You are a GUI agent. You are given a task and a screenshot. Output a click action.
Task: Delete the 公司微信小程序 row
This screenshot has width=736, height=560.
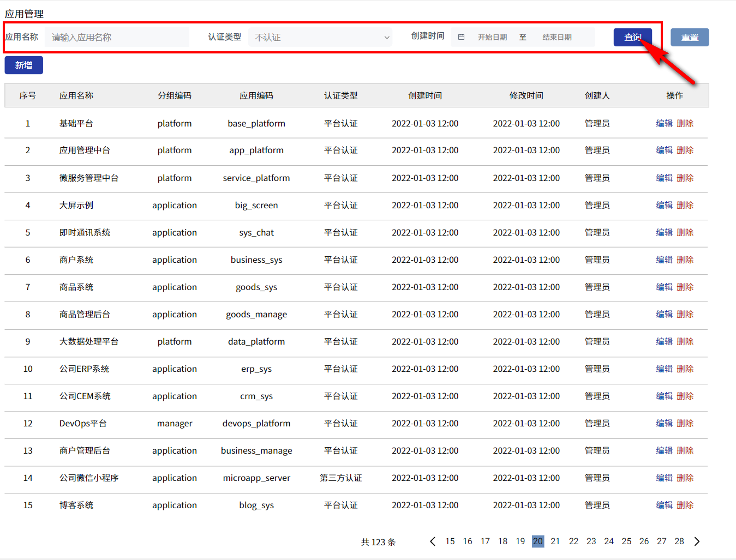pyautogui.click(x=685, y=478)
